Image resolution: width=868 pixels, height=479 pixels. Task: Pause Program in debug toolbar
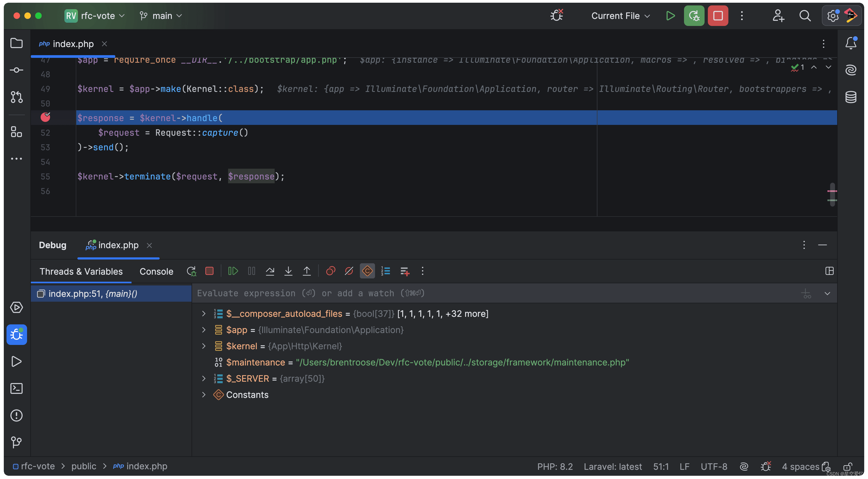click(x=251, y=271)
